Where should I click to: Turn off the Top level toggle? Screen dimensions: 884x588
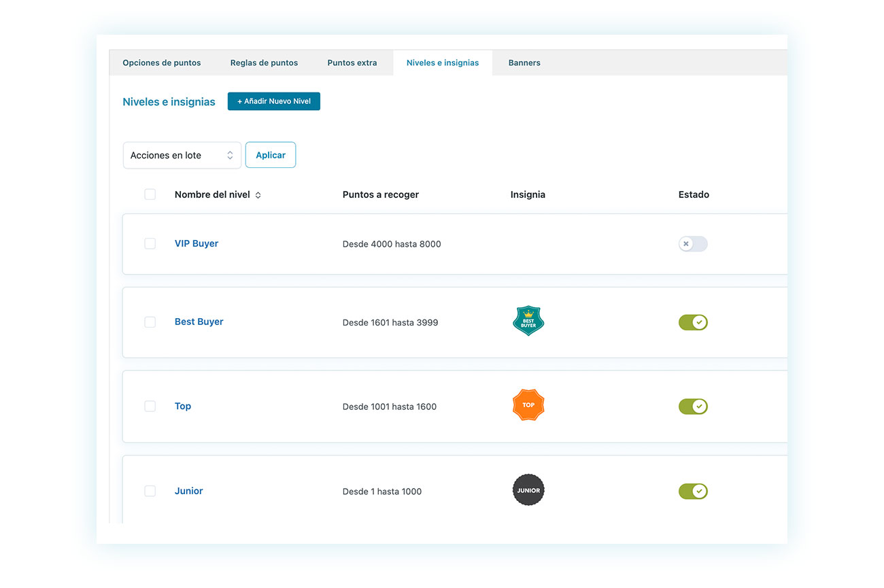[x=693, y=407]
